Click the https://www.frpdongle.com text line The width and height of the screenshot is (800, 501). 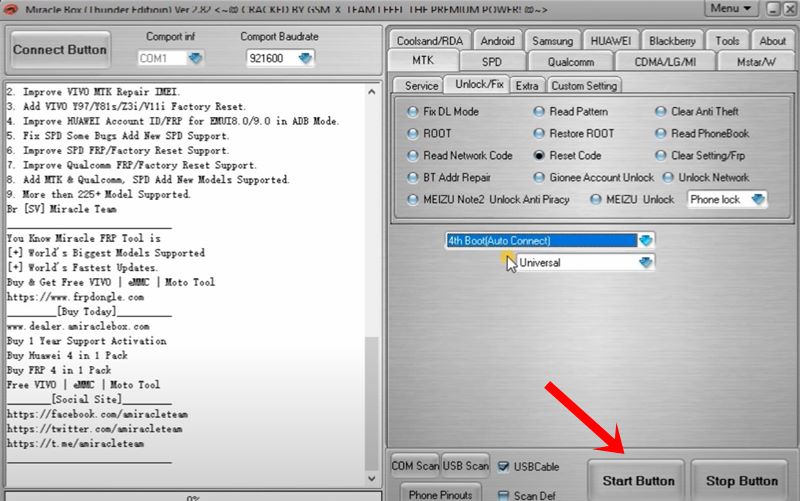click(76, 297)
